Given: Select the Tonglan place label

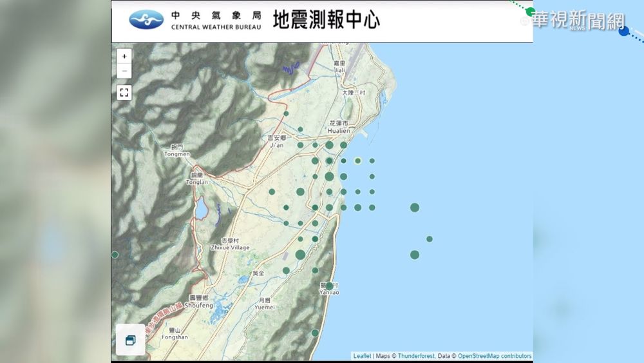Looking at the screenshot, I should click(196, 179).
